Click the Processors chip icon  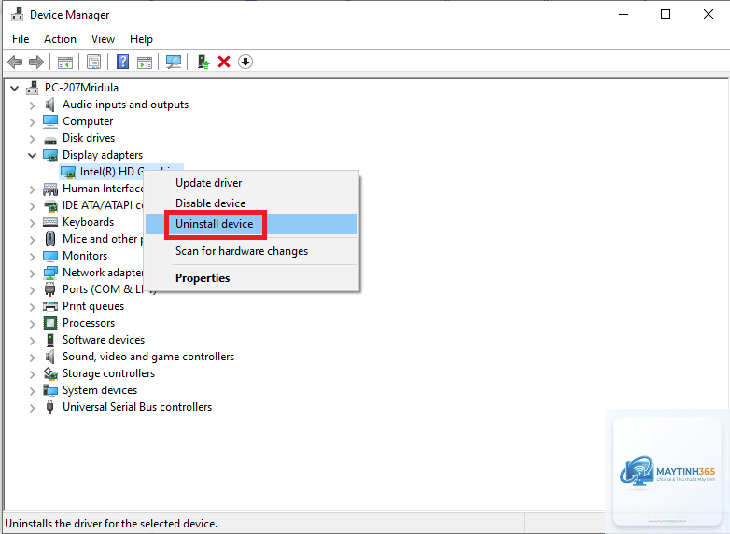[x=50, y=323]
